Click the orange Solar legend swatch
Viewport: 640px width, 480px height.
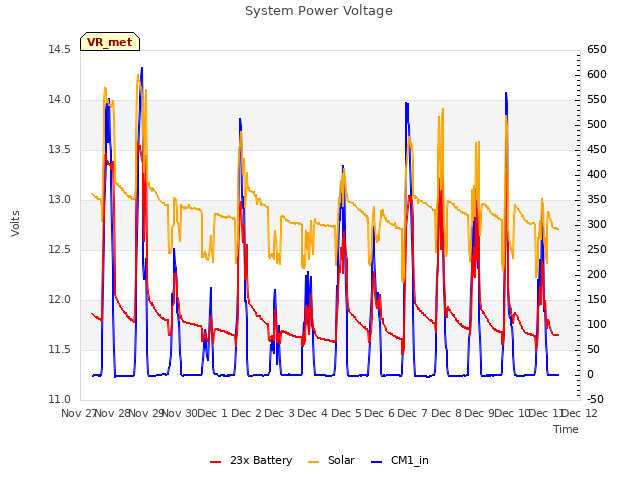point(313,462)
